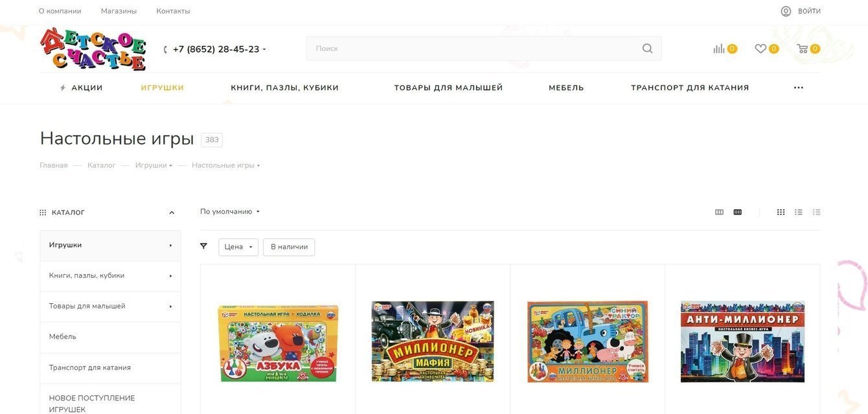The width and height of the screenshot is (868, 414).
Task: Select the wide layout width icon
Action: pos(737,212)
